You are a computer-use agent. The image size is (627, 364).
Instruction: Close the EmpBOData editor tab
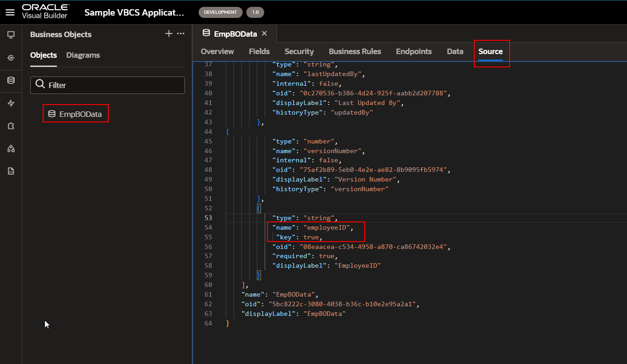click(x=264, y=33)
